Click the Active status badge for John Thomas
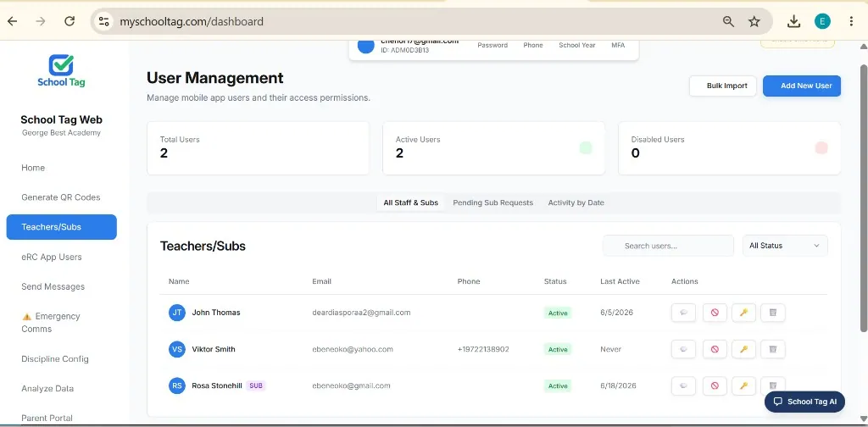Screen dimensions: 868x427 (558, 313)
